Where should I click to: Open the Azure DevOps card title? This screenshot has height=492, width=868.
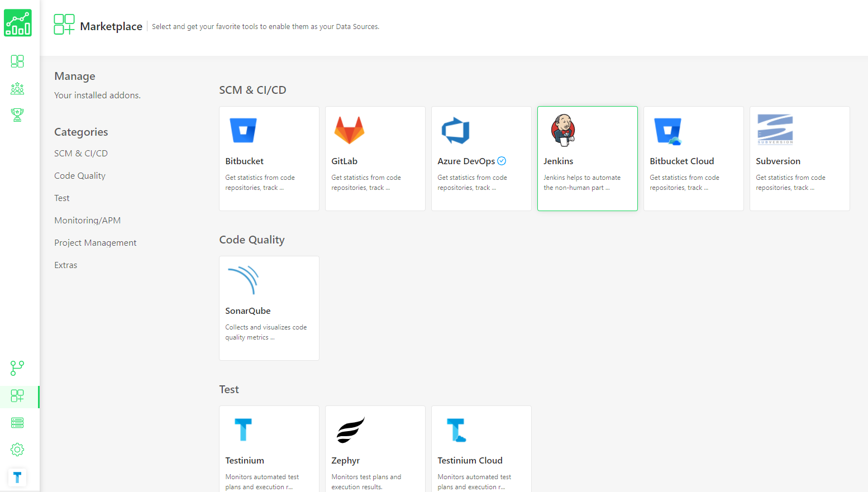click(466, 161)
